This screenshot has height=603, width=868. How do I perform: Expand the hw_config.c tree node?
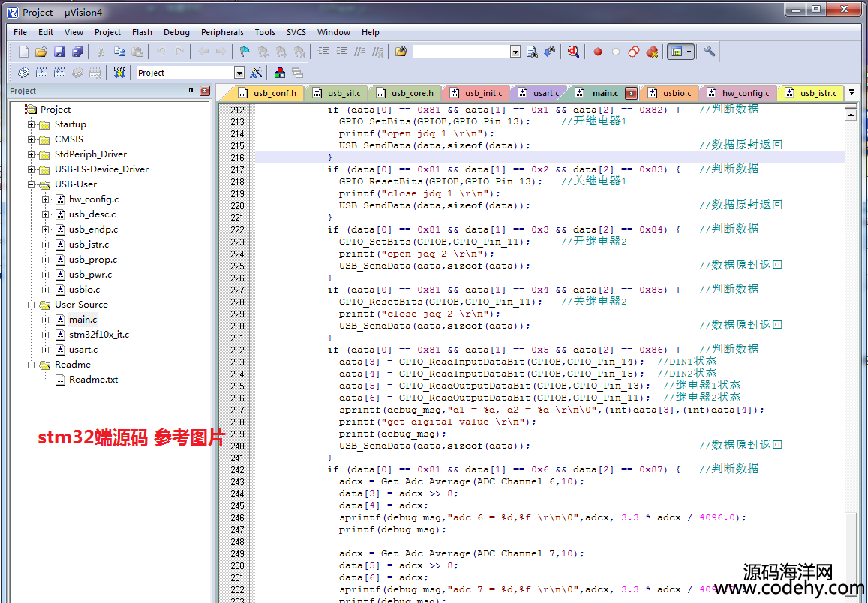46,199
